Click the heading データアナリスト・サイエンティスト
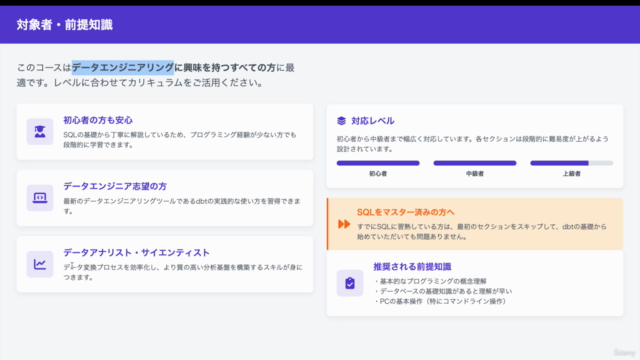This screenshot has height=360, width=640. [136, 253]
